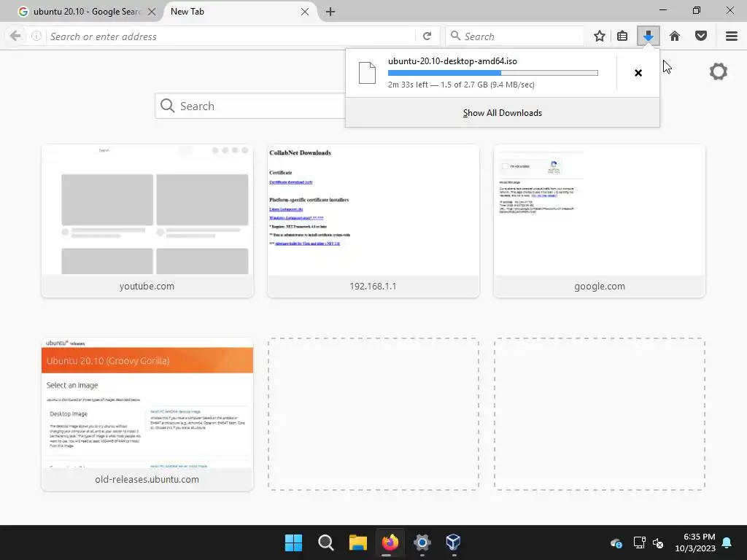
Task: Open site identity info icon
Action: [x=36, y=36]
